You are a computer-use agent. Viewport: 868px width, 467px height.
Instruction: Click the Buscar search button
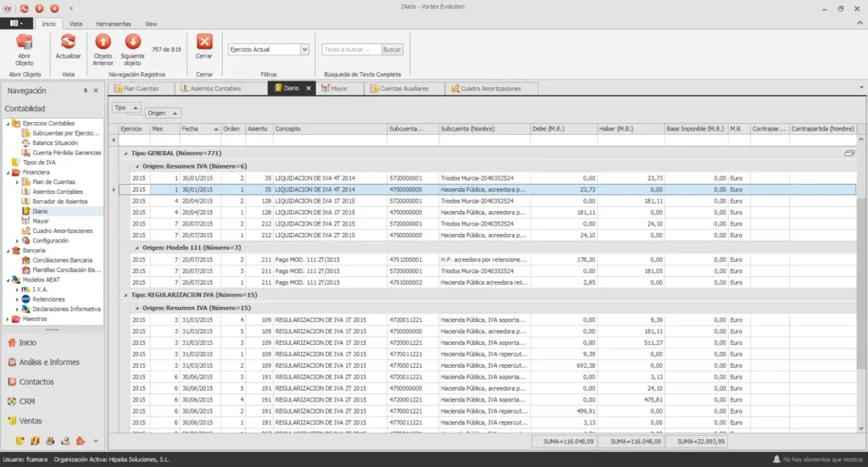(x=392, y=49)
